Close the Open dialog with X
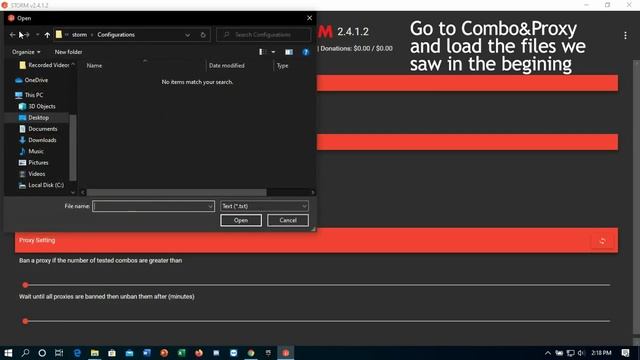 click(x=309, y=18)
